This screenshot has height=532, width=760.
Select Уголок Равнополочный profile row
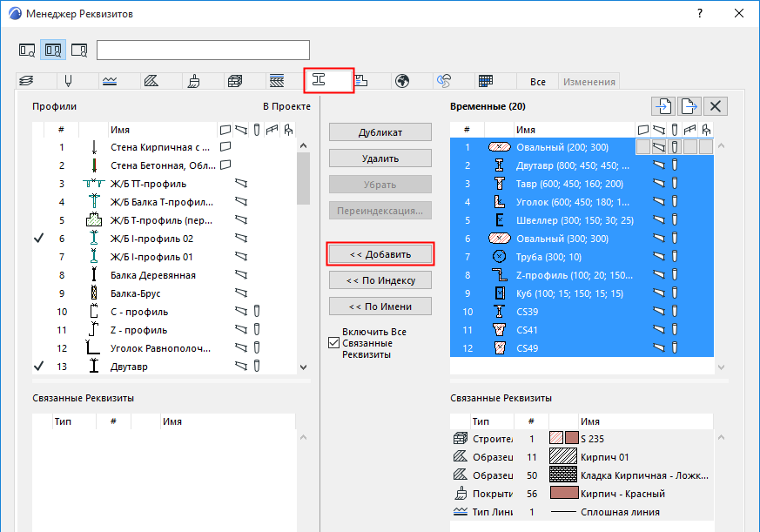[165, 348]
